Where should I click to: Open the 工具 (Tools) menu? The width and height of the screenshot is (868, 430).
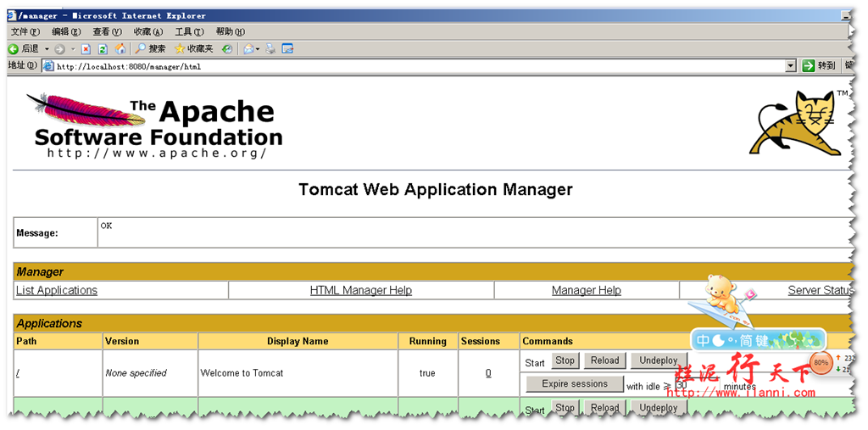coord(188,31)
